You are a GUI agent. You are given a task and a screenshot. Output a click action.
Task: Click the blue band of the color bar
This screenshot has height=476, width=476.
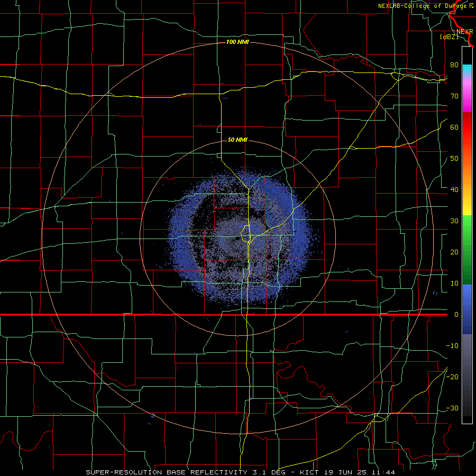(x=467, y=309)
